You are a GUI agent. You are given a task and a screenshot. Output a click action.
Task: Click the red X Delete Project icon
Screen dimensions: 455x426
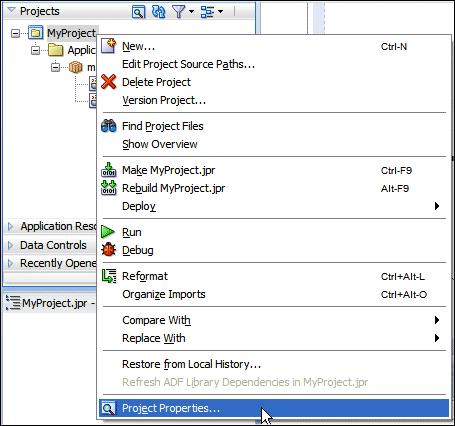coord(108,82)
